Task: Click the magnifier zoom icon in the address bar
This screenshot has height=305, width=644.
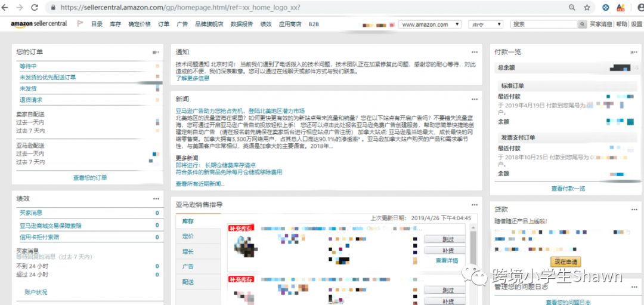Action: click(572, 7)
